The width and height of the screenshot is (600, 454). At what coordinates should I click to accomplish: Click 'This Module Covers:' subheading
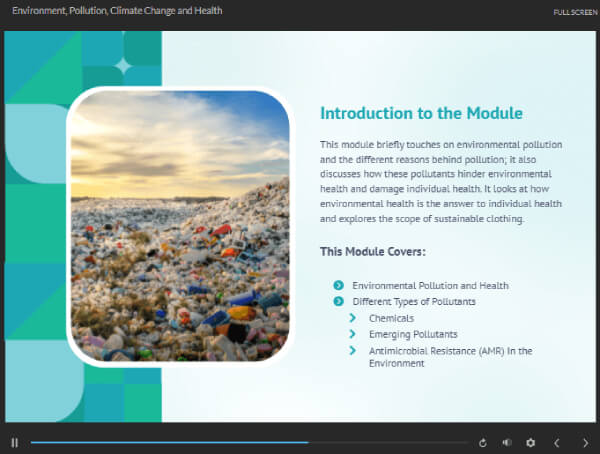373,251
